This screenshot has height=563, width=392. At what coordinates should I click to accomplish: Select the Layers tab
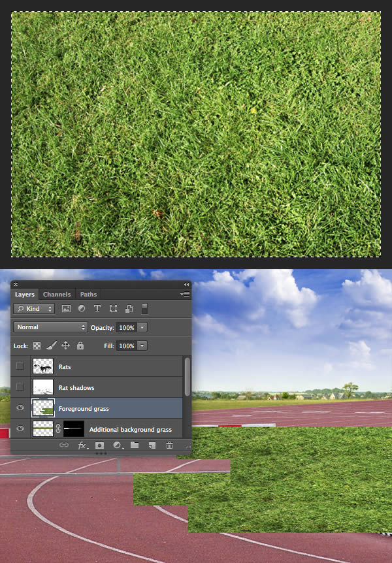[25, 295]
